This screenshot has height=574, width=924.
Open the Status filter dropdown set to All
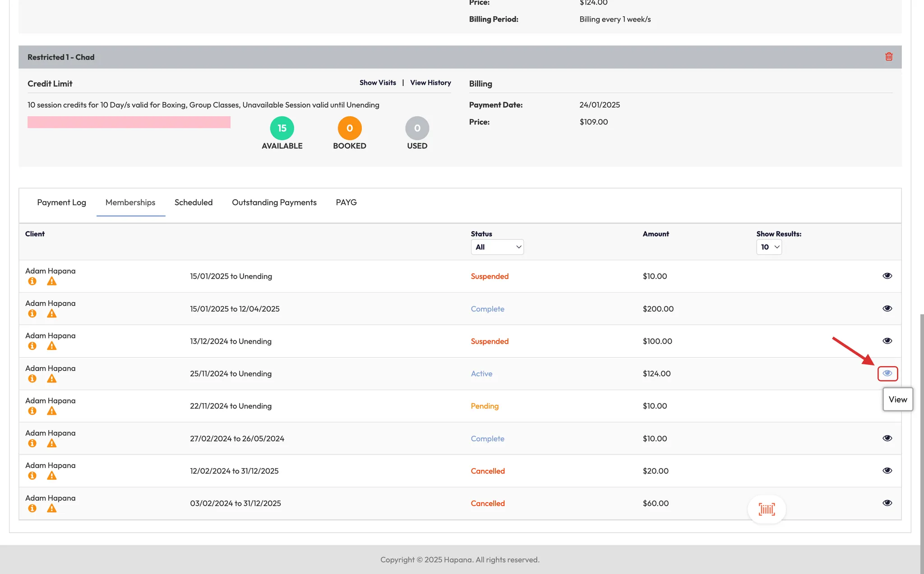click(497, 247)
